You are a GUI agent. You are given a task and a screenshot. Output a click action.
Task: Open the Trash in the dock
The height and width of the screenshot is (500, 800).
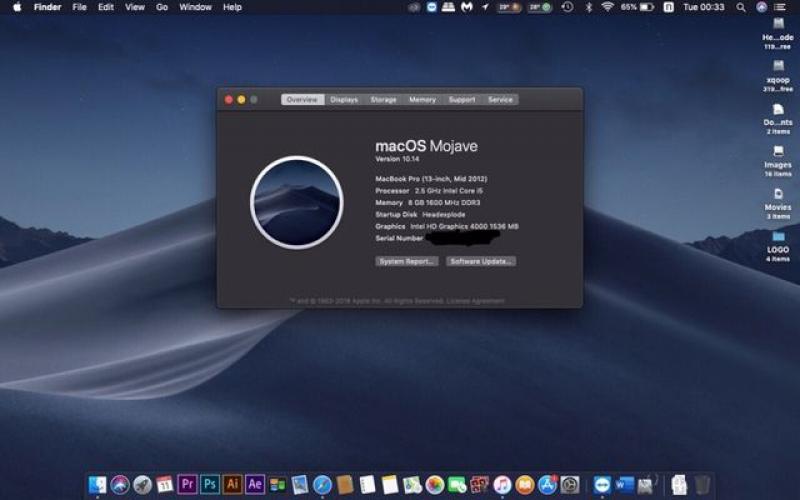pyautogui.click(x=703, y=485)
